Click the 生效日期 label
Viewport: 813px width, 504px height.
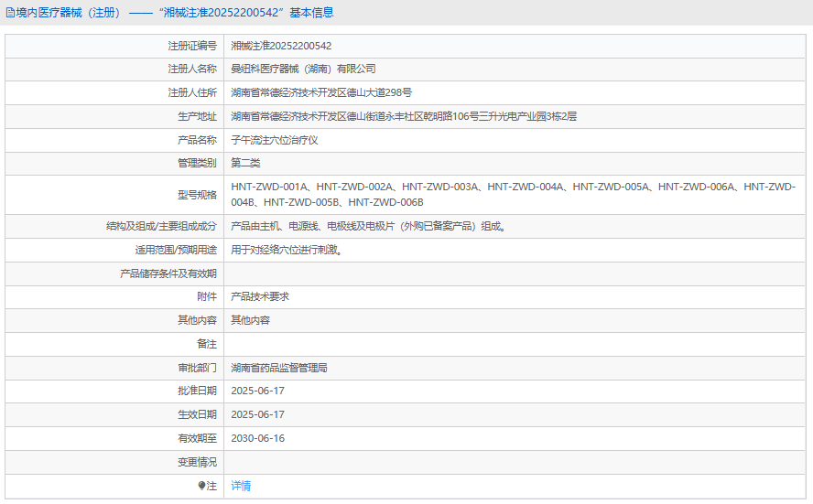(197, 415)
